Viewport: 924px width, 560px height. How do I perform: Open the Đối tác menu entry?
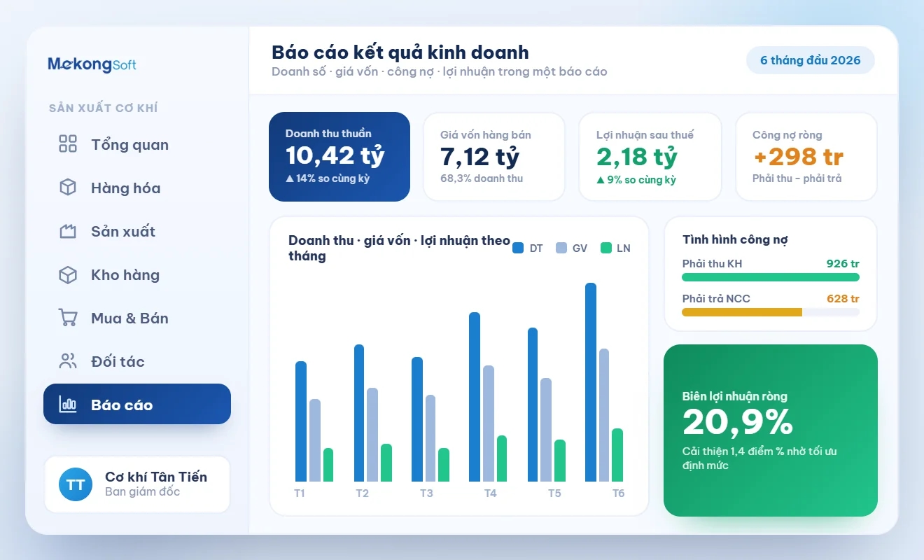coord(137,362)
